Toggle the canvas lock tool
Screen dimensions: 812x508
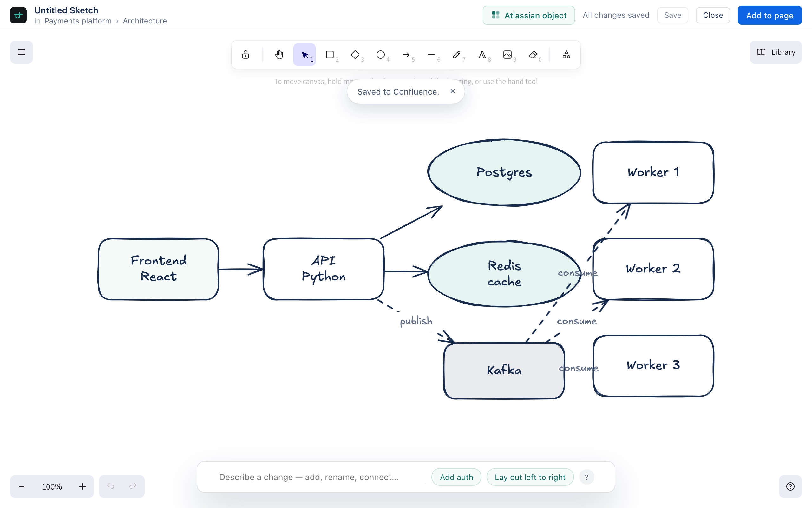click(x=245, y=54)
